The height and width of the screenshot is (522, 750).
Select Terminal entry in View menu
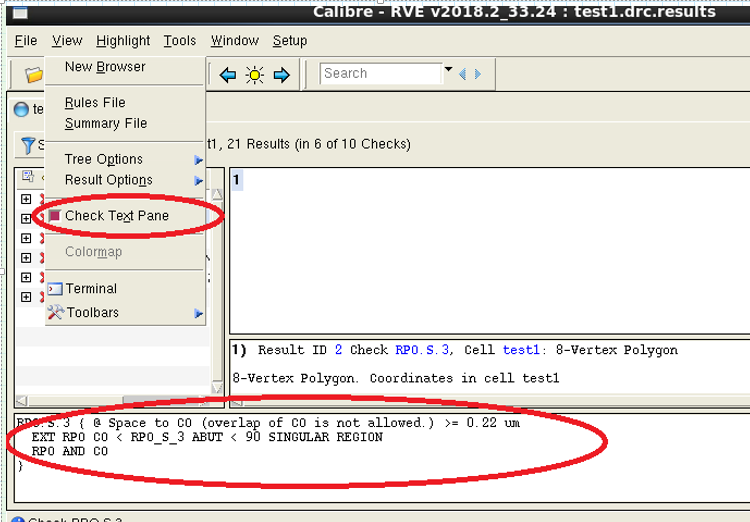coord(91,289)
